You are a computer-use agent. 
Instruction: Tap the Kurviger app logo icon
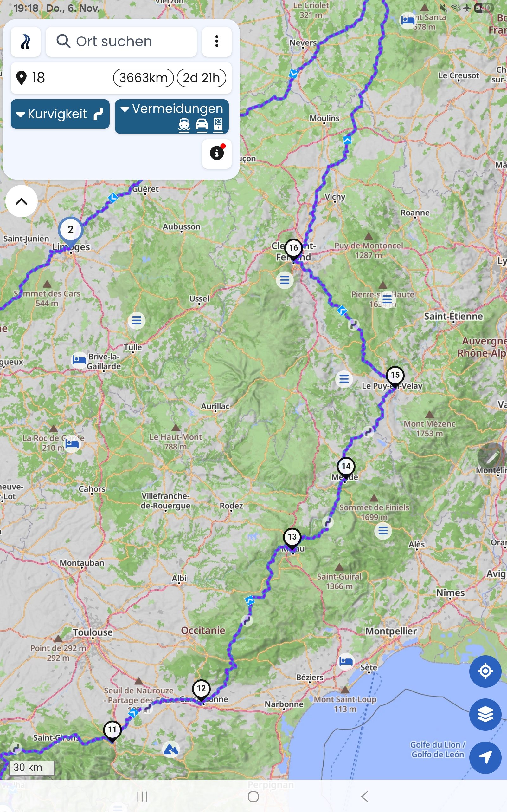click(25, 42)
